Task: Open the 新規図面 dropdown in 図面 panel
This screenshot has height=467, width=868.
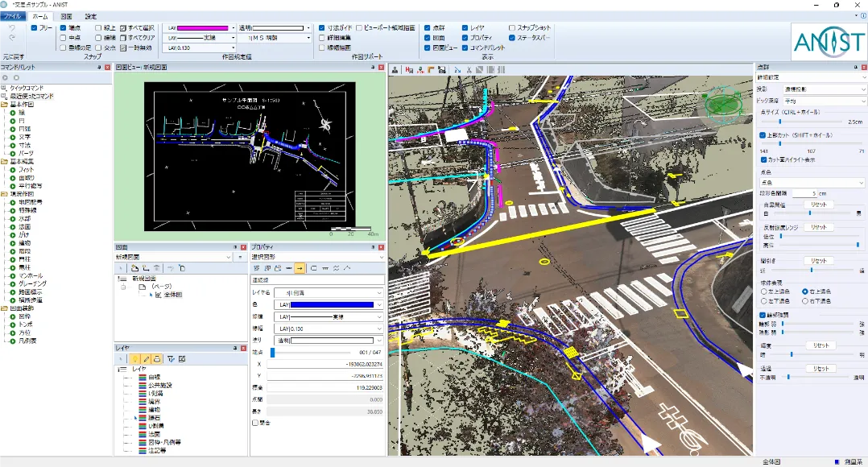Action: click(x=229, y=258)
